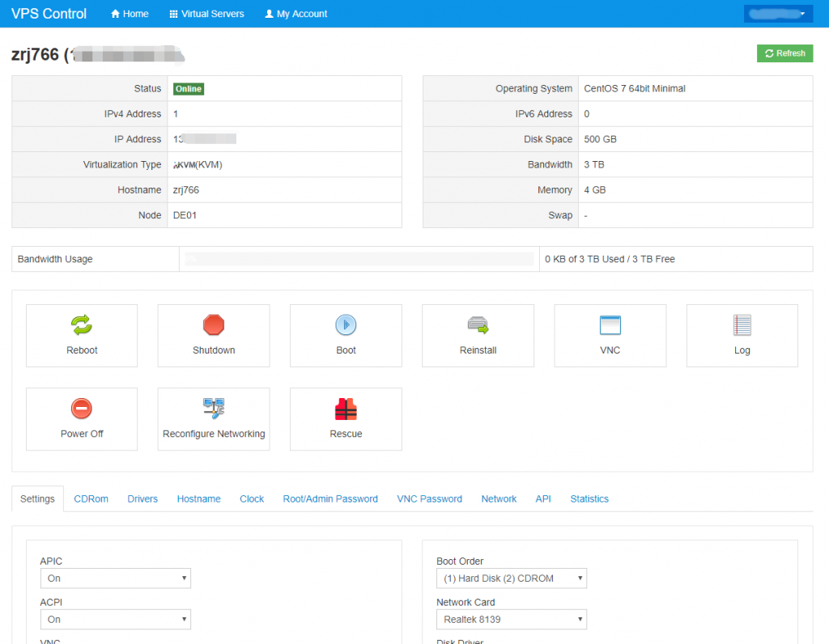829x644 pixels.
Task: Click the My Account nav text
Action: [302, 14]
